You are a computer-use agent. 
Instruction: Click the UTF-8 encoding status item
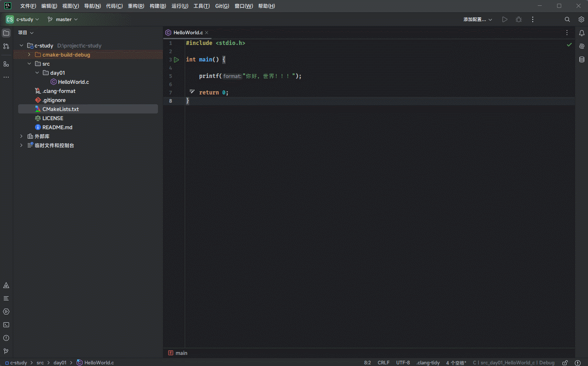point(403,363)
